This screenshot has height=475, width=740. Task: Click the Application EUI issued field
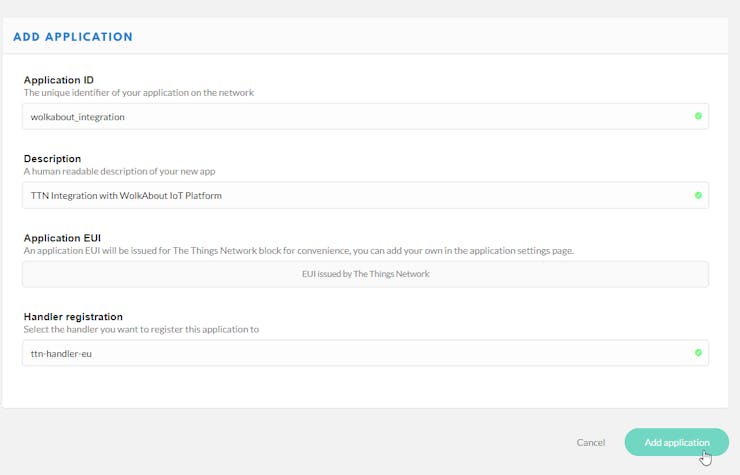click(365, 274)
